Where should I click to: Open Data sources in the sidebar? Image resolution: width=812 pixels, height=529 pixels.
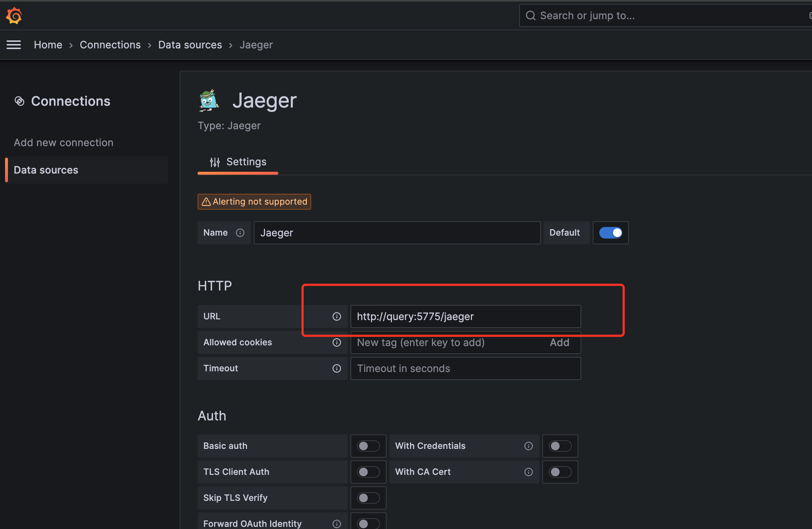point(46,170)
